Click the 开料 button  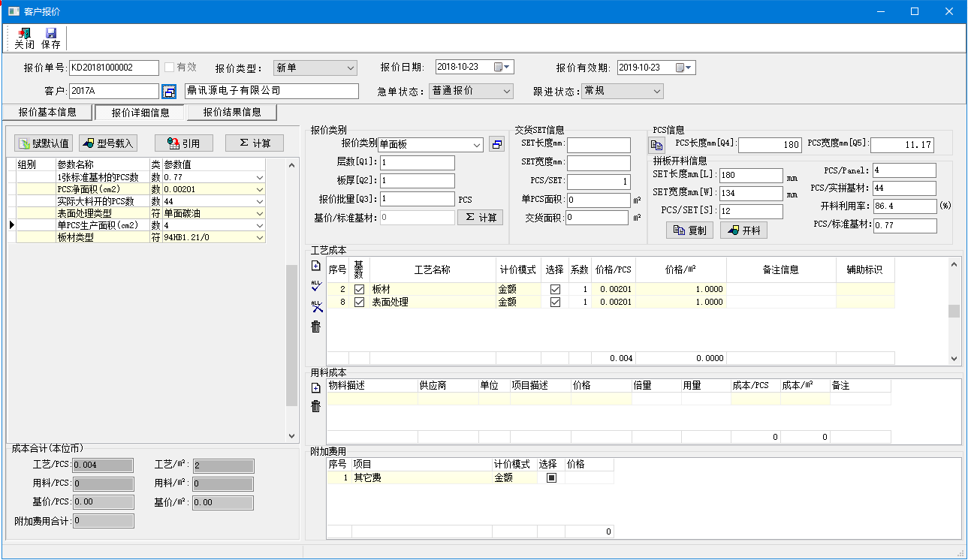(x=743, y=230)
